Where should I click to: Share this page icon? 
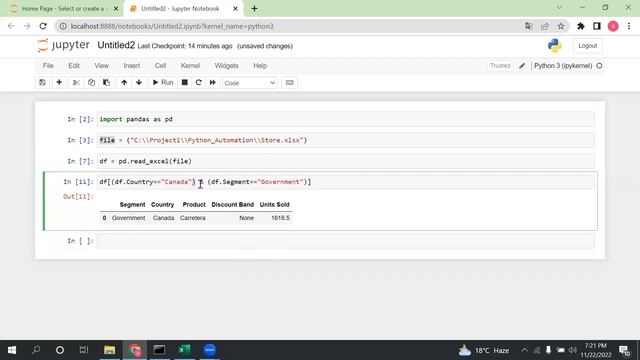[x=545, y=26]
